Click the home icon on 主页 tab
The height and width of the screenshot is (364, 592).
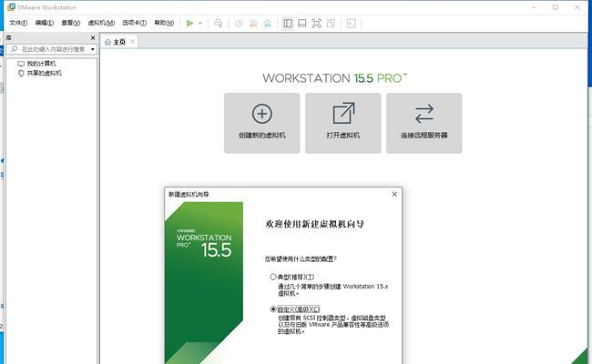tap(107, 42)
